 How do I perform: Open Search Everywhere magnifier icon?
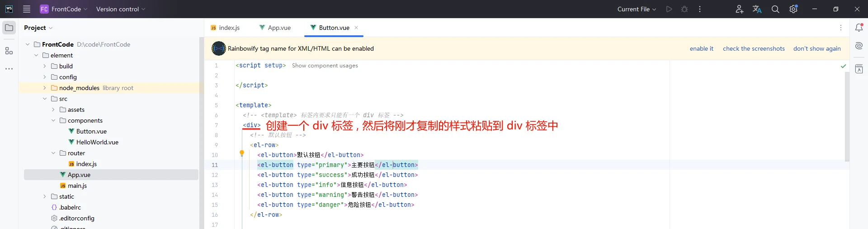(775, 9)
